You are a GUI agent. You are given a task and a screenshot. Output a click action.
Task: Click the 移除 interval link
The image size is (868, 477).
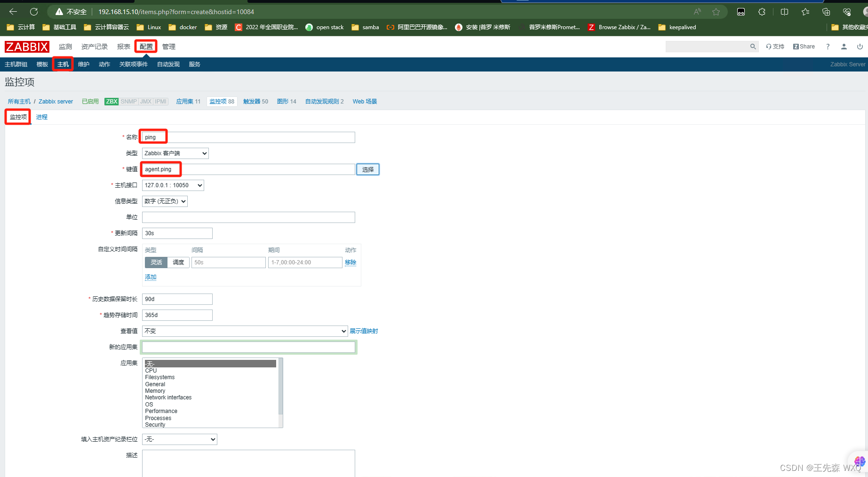[x=350, y=262]
